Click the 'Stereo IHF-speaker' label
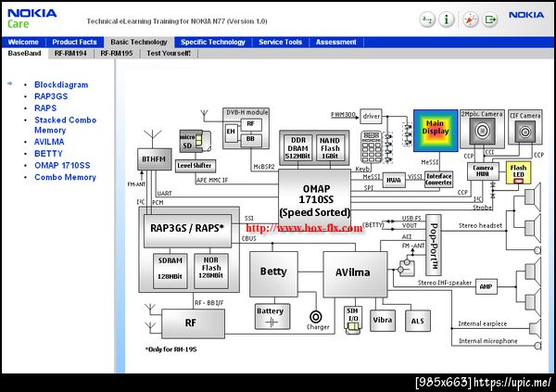This screenshot has width=556, height=392. pyautogui.click(x=445, y=283)
